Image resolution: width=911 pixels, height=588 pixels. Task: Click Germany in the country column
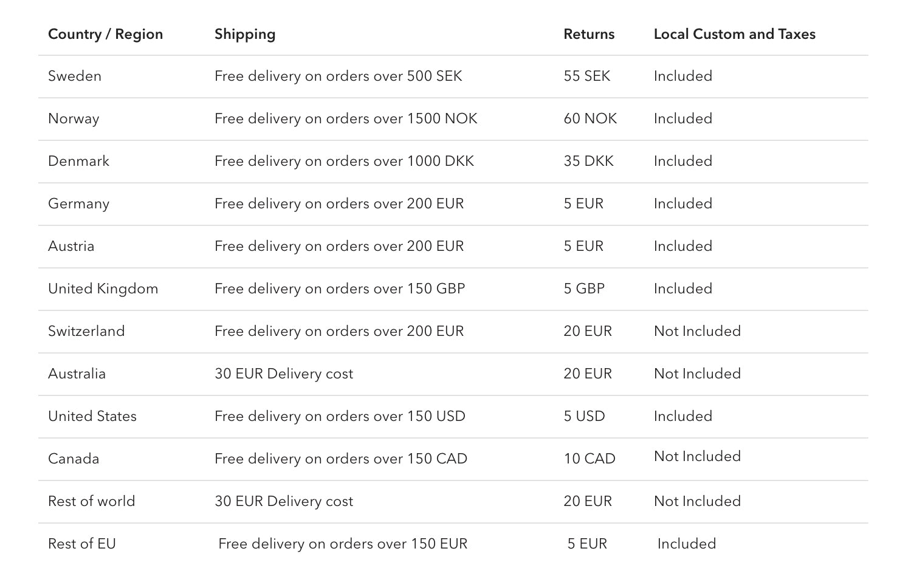78,203
